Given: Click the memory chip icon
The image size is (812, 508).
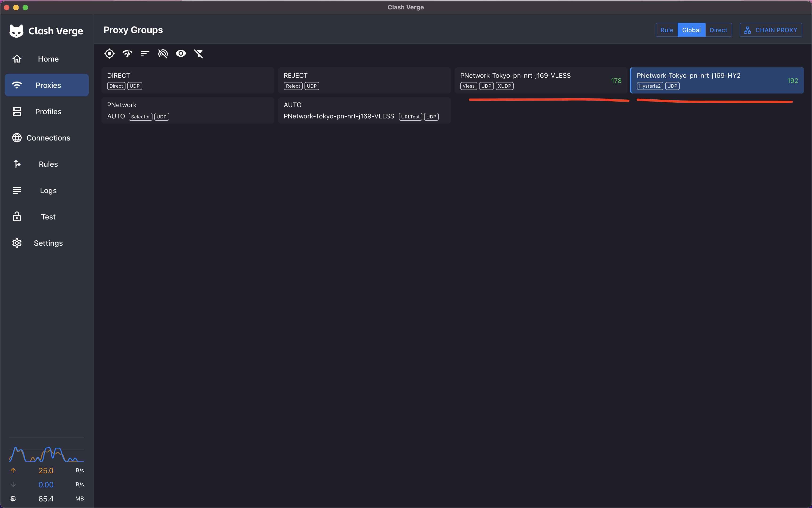Looking at the screenshot, I should tap(13, 499).
